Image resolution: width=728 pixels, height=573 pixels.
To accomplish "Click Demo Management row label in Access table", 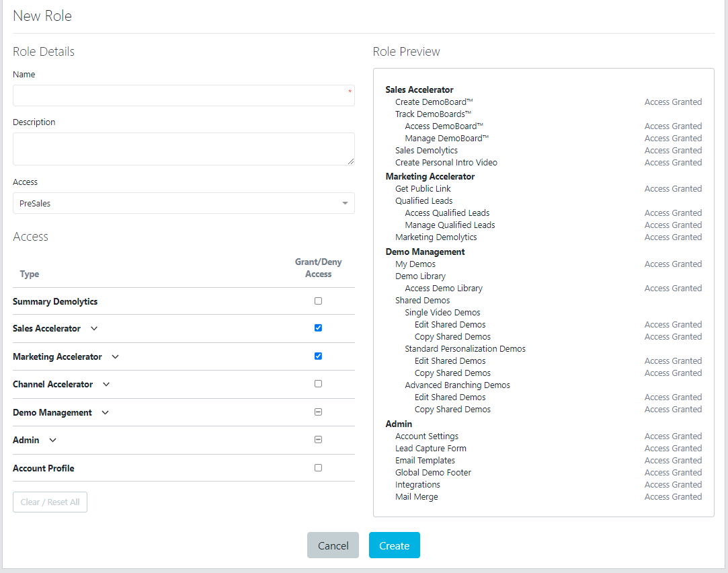I will tap(52, 412).
